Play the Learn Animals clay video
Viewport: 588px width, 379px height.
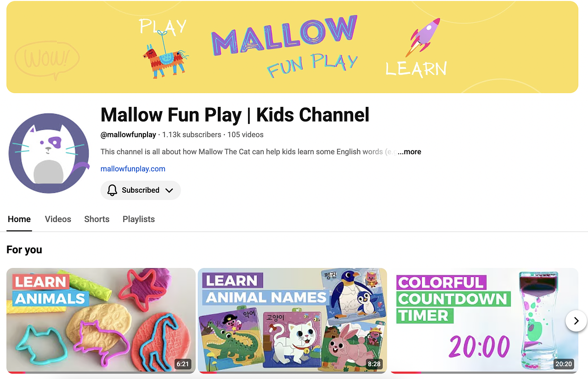[x=101, y=321]
